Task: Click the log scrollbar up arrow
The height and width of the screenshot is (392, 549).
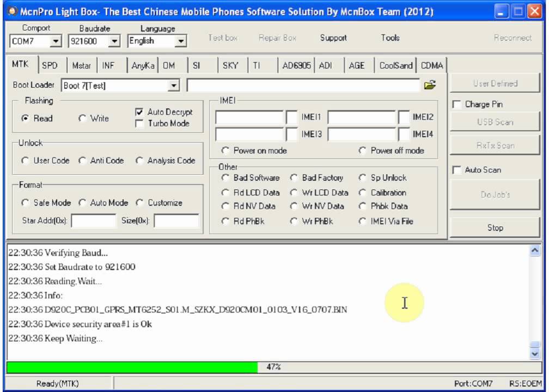Action: pyautogui.click(x=535, y=250)
